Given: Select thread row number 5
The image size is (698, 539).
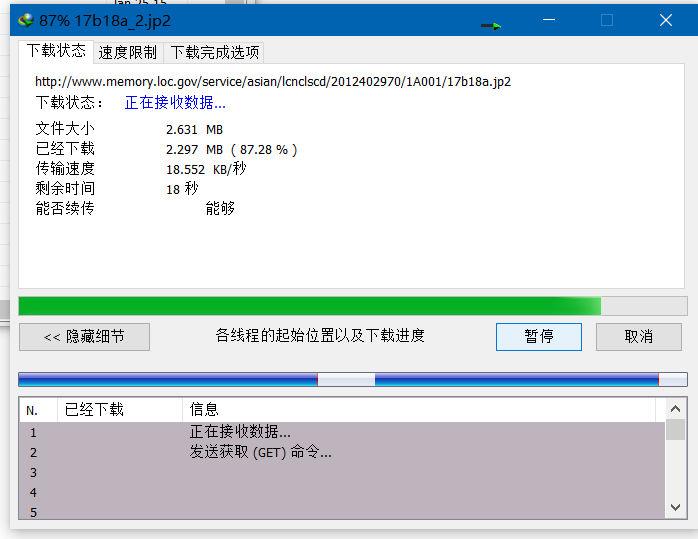Looking at the screenshot, I should point(342,512).
